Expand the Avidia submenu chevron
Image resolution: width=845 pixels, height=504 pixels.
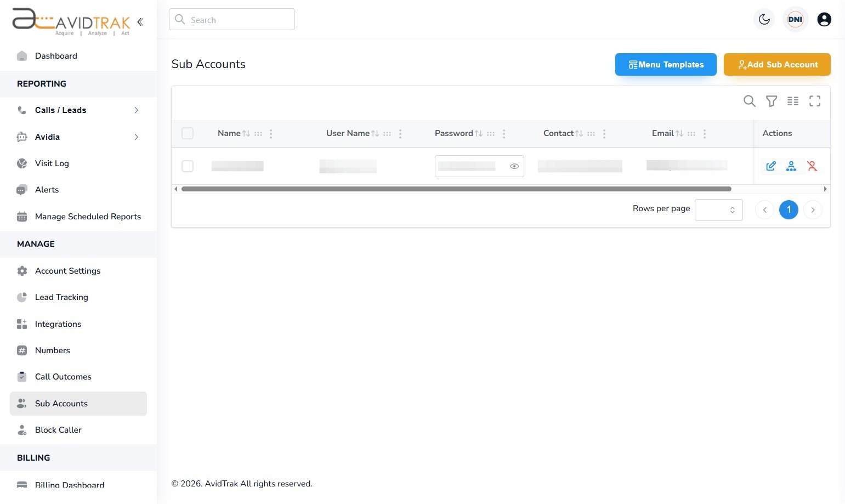click(136, 137)
